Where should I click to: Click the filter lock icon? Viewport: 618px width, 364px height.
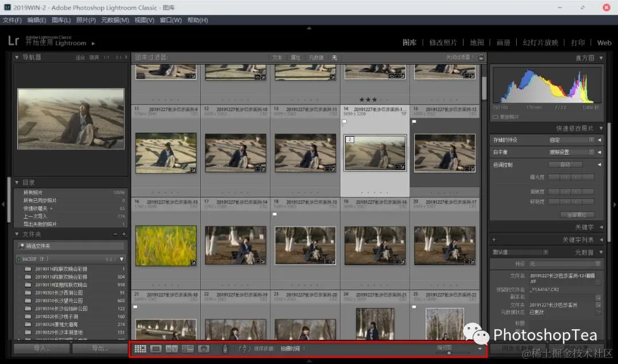[481, 57]
